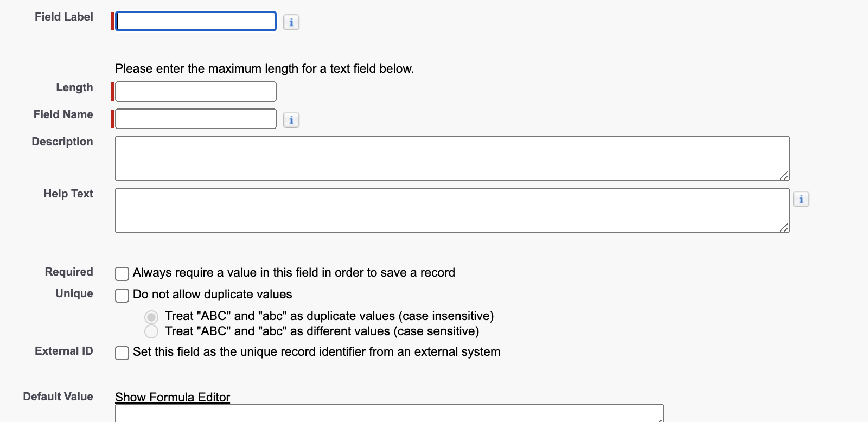The width and height of the screenshot is (868, 422).
Task: Open the Field Label info icon
Action: tap(291, 22)
